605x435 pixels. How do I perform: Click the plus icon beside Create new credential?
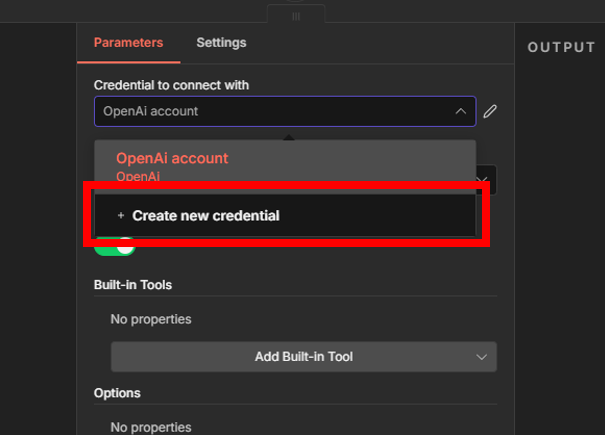pos(121,215)
